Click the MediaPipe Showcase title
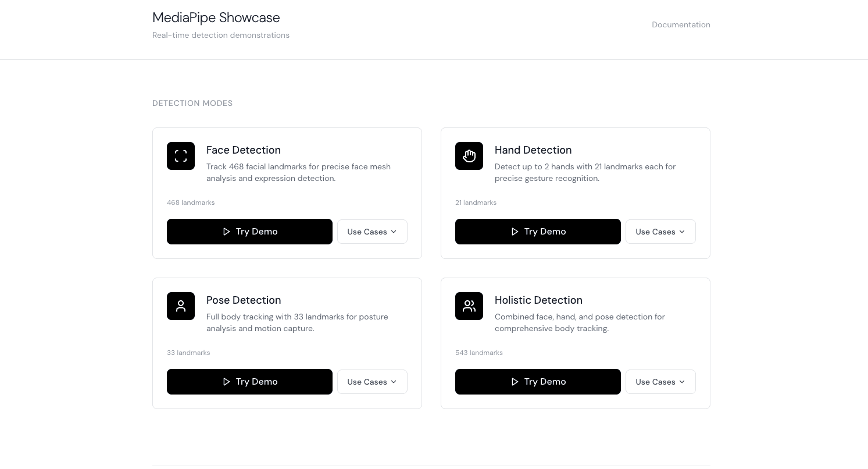 (x=216, y=17)
